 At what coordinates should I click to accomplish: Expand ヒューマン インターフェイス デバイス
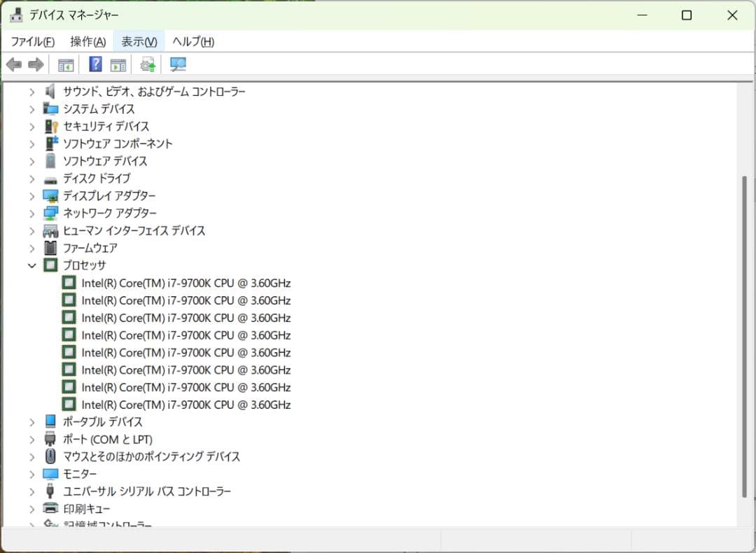tap(31, 230)
